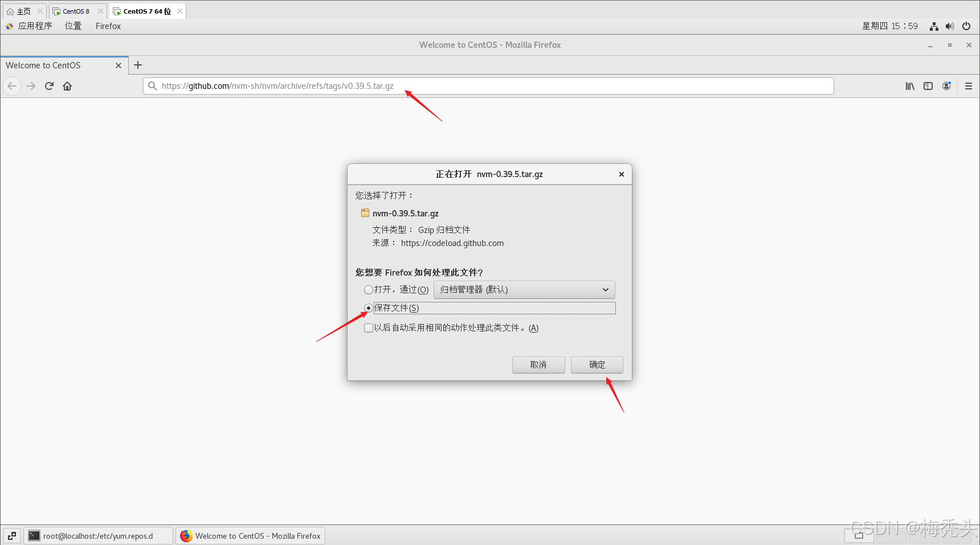Expand the 归档管理器 (默认) dropdown
Viewport: 980px width, 545px height.
click(x=524, y=290)
